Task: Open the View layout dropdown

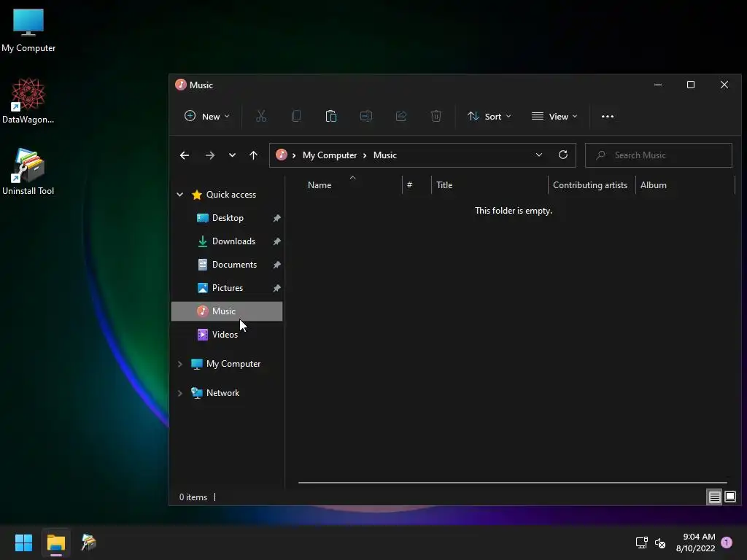Action: (554, 116)
